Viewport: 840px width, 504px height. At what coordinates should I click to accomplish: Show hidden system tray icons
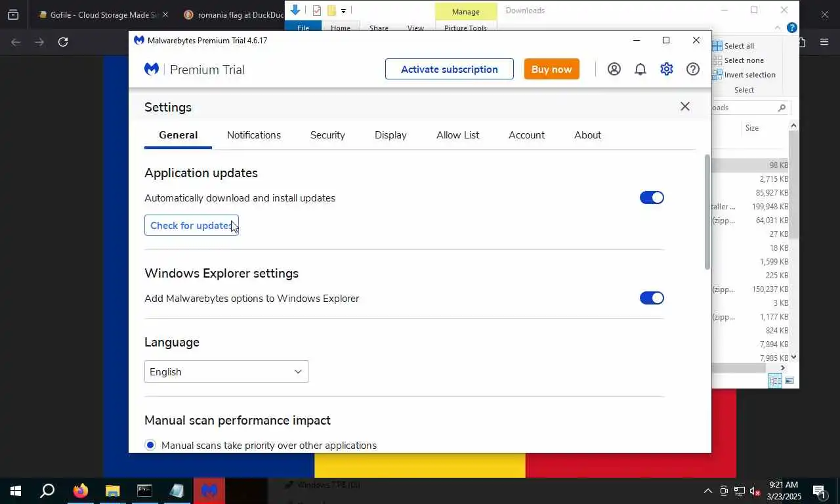(707, 491)
